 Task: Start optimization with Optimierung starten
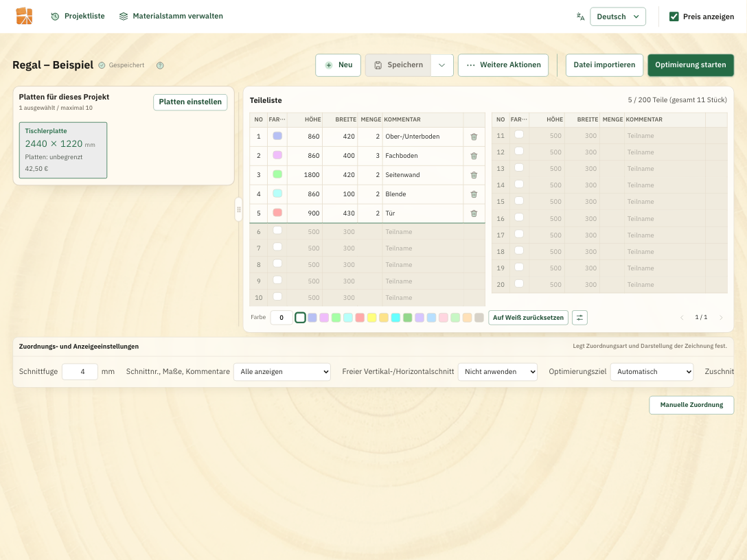coord(690,65)
